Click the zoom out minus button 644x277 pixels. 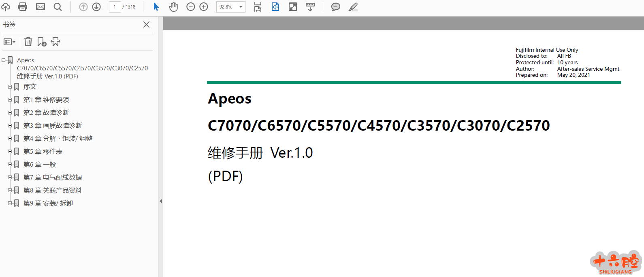coord(191,7)
